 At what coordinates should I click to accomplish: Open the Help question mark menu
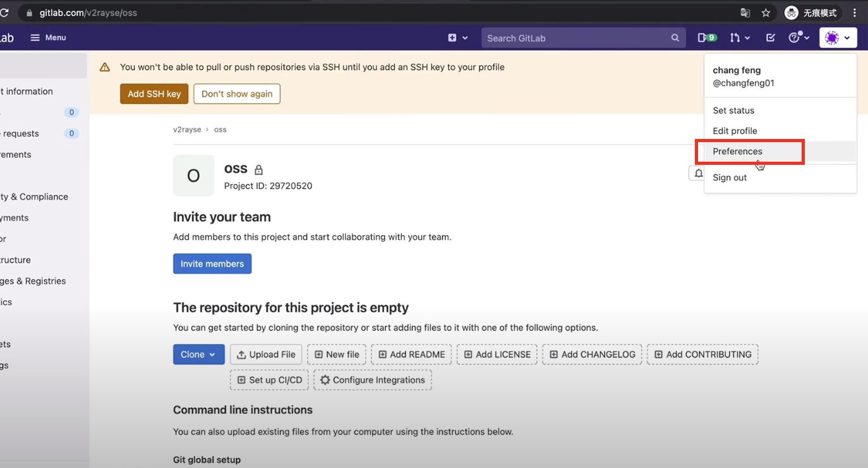[x=799, y=38]
